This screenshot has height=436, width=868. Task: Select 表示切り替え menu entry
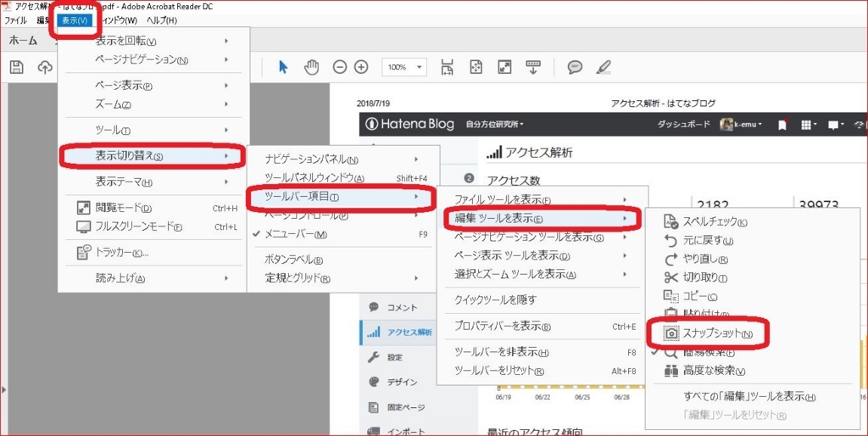[153, 156]
